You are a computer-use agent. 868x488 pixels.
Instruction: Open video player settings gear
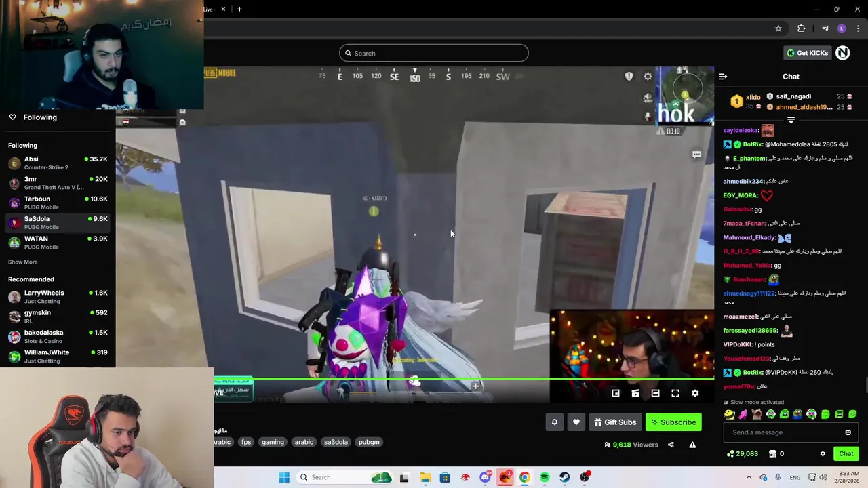click(x=695, y=393)
